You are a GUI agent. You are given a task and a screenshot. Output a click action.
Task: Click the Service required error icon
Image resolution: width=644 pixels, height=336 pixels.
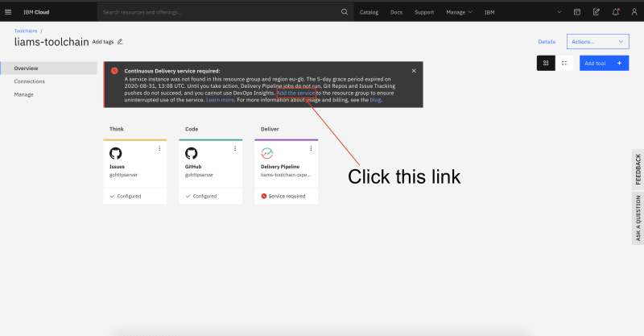click(264, 196)
